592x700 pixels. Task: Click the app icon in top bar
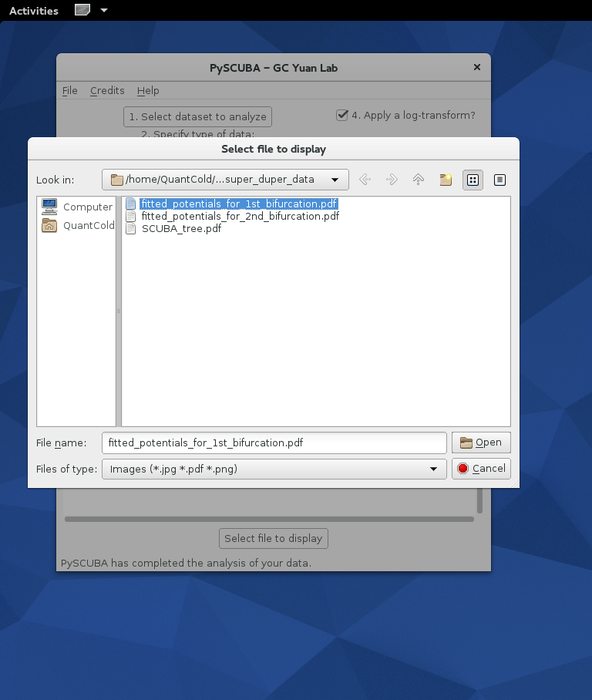(82, 10)
